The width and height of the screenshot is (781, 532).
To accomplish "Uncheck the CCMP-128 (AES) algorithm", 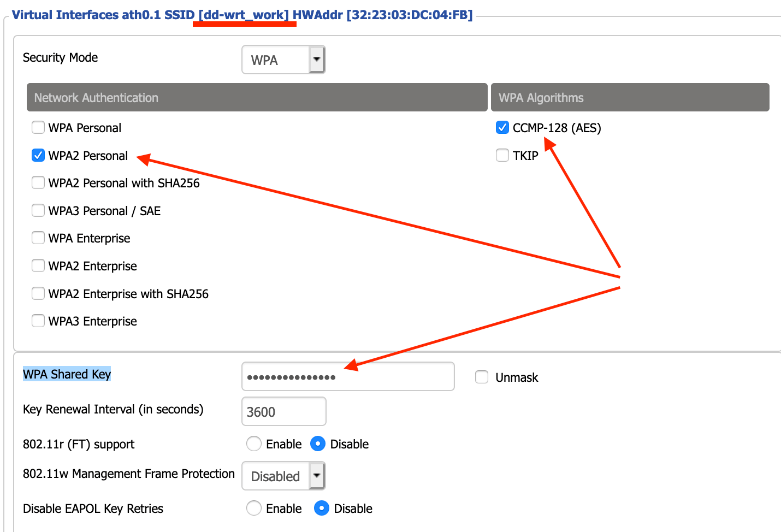I will (502, 128).
